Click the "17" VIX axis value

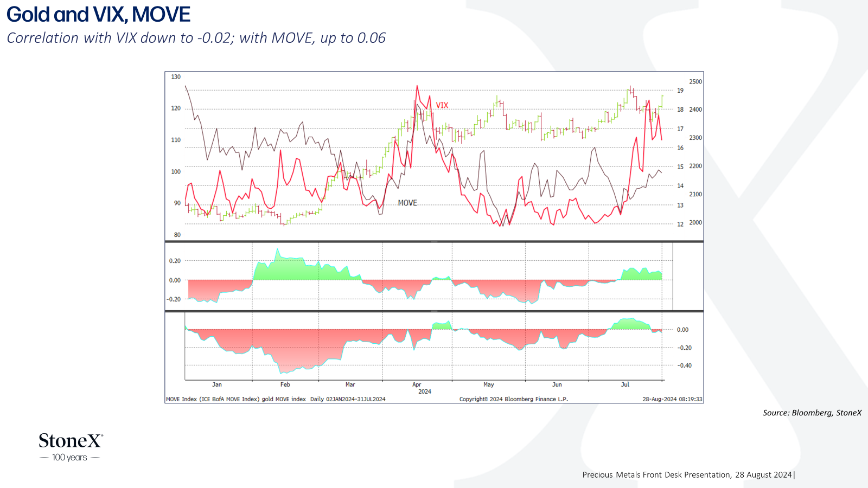(x=680, y=129)
